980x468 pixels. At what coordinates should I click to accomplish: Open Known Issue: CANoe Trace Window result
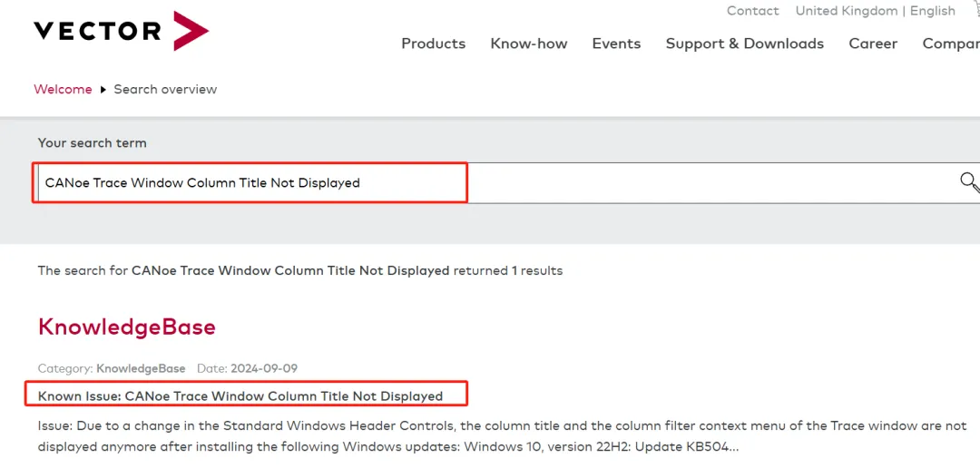pyautogui.click(x=240, y=396)
